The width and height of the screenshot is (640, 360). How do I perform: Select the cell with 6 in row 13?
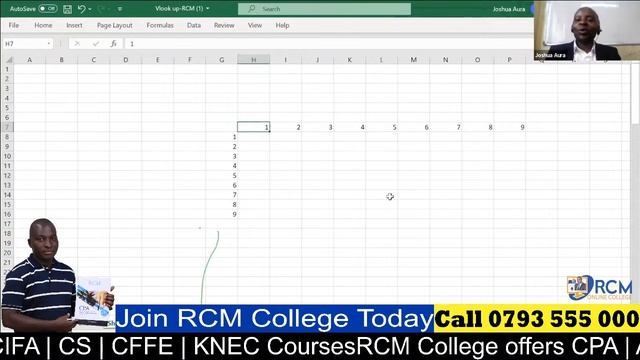222,185
